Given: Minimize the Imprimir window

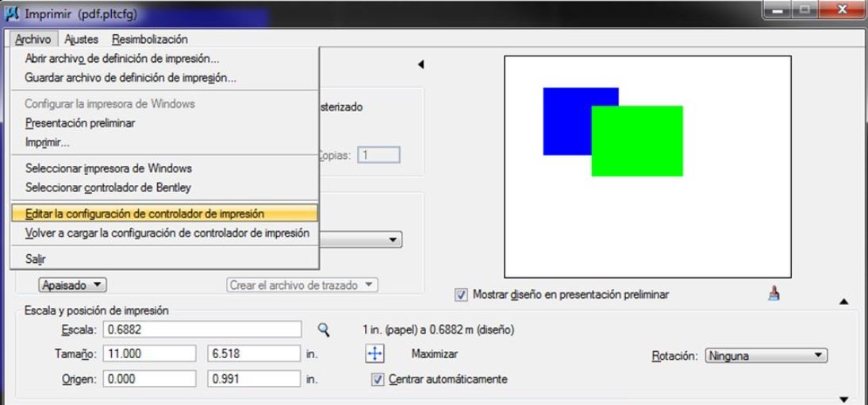Looking at the screenshot, I should 778,10.
